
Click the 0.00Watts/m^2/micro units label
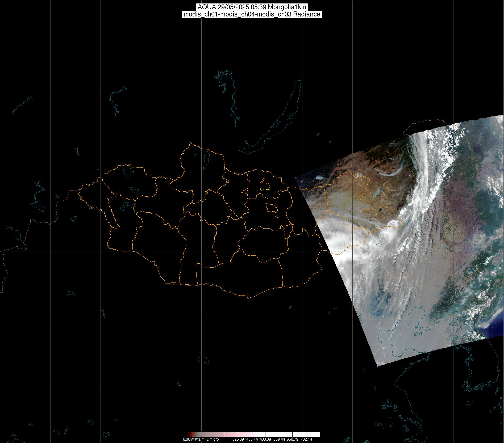point(201,440)
